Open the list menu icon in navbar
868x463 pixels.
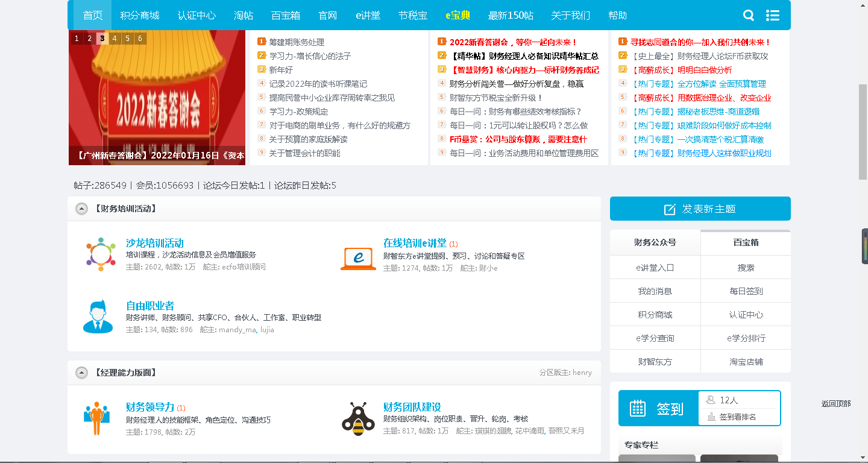click(773, 16)
